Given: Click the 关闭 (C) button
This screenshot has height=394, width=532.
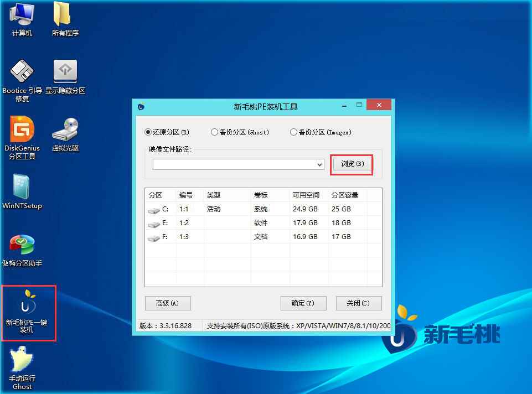Looking at the screenshot, I should 359,303.
